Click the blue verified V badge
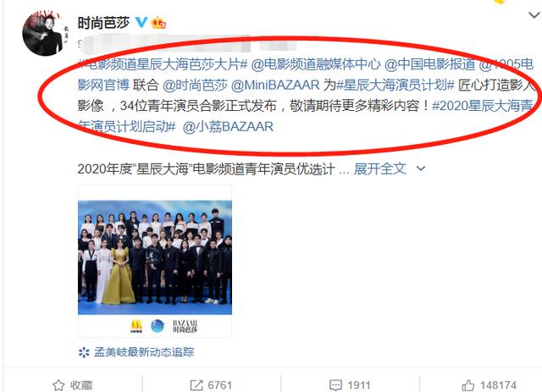Viewport: 542px width, 392px height. coord(141,22)
